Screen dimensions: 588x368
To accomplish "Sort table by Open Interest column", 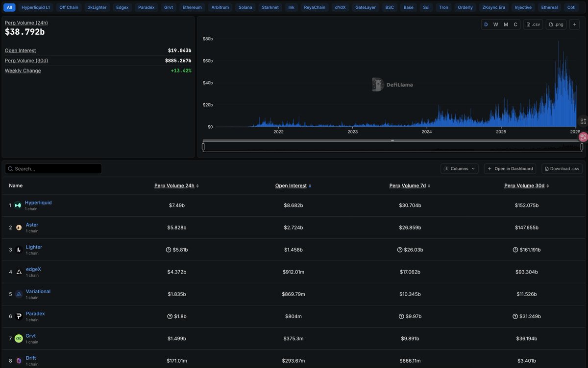I will [293, 186].
